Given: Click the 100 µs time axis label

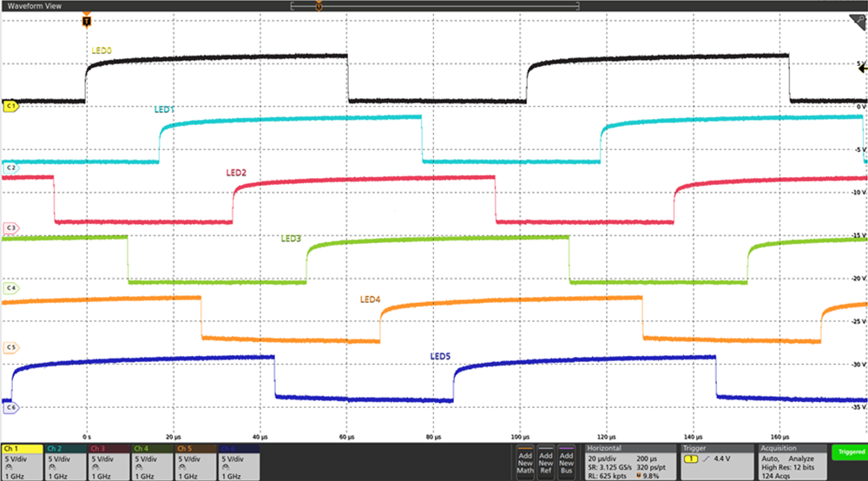Looking at the screenshot, I should tap(520, 438).
